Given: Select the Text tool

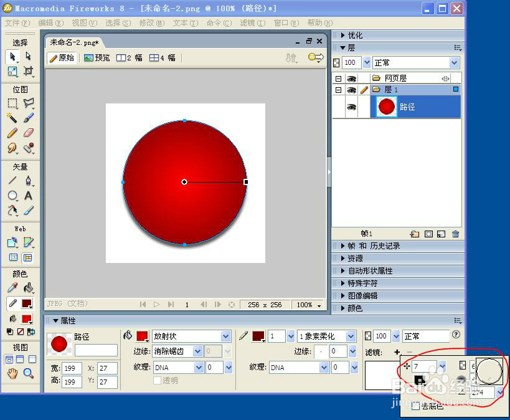Looking at the screenshot, I should pyautogui.click(x=28, y=195).
